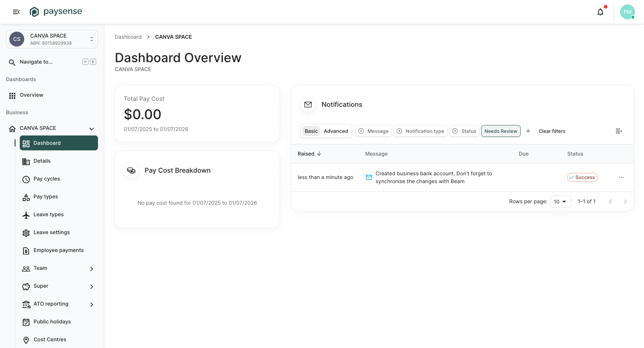Image resolution: width=644 pixels, height=348 pixels.
Task: Expand the ATO reporting submenu chevron
Action: [x=92, y=304]
